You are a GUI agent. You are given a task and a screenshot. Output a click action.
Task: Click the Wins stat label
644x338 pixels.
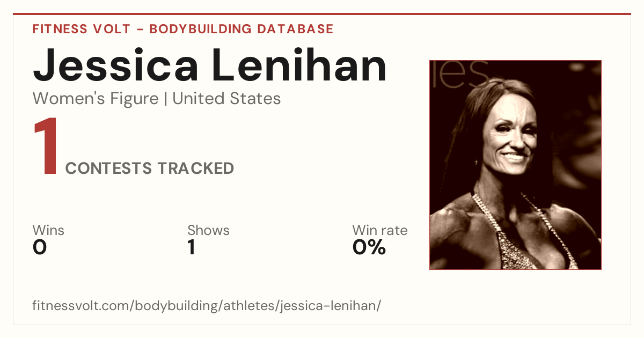(48, 231)
